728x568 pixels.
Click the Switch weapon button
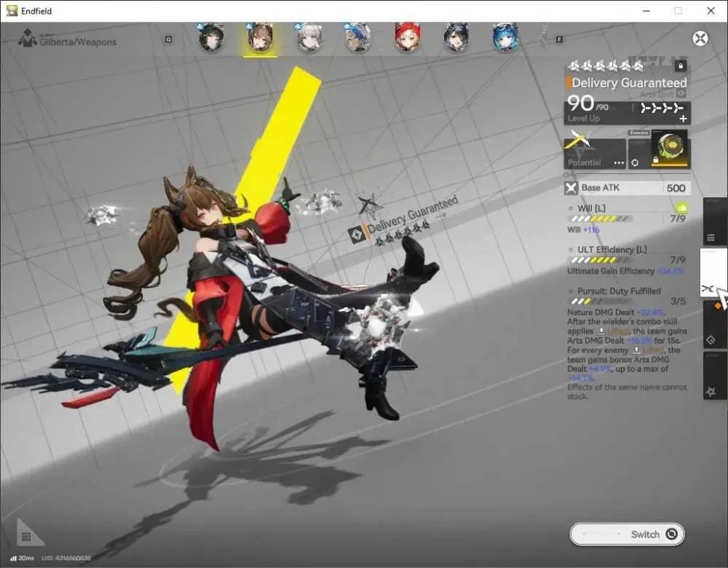click(627, 534)
